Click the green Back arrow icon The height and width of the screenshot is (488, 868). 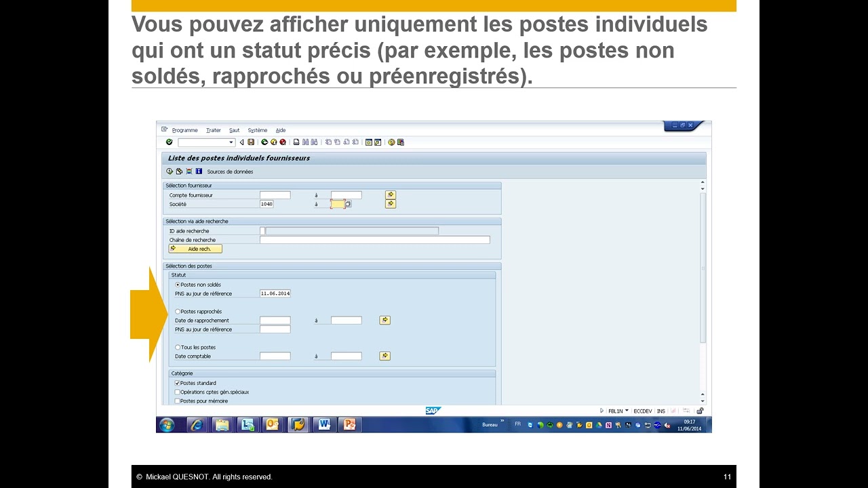point(264,142)
